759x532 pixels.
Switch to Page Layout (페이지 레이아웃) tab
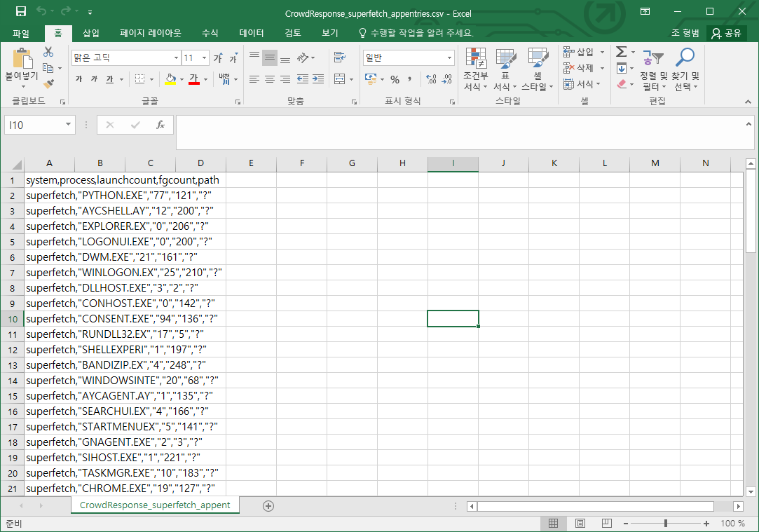click(x=151, y=33)
